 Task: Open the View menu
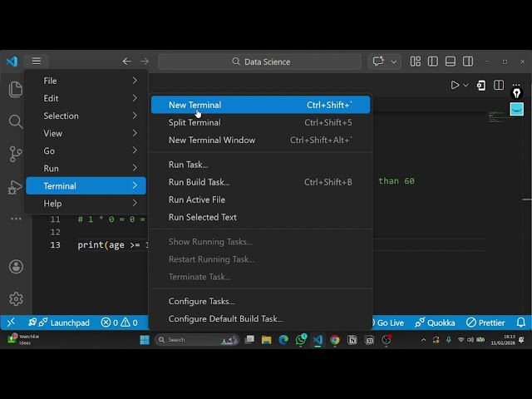(86, 133)
